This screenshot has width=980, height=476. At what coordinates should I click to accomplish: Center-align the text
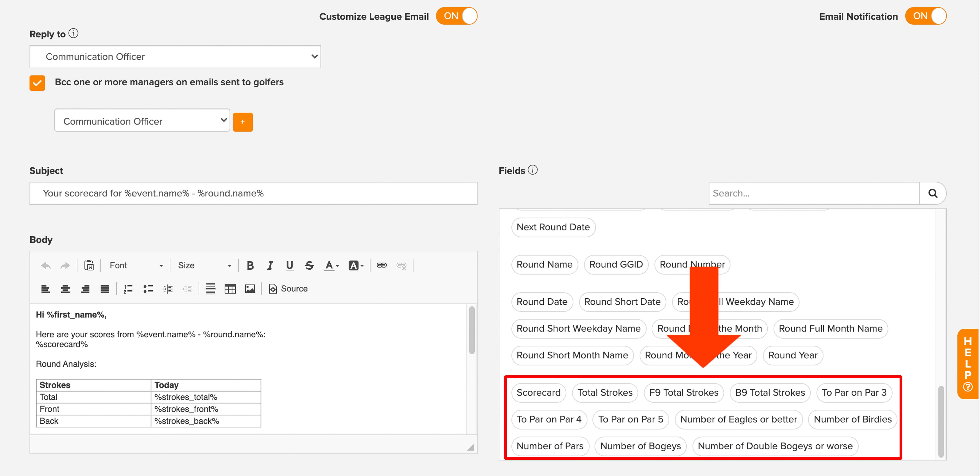[x=65, y=289]
